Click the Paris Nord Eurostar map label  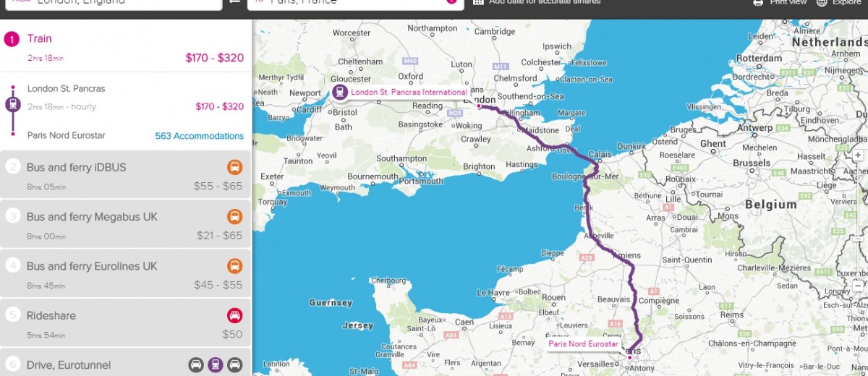click(x=584, y=344)
